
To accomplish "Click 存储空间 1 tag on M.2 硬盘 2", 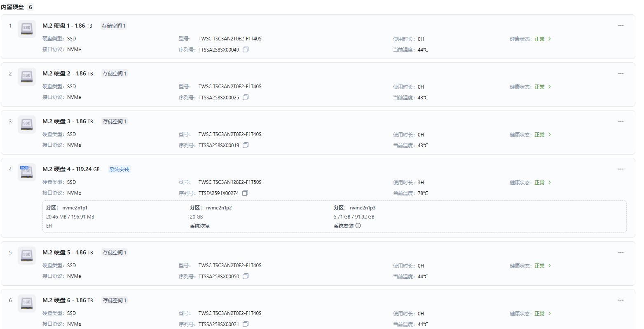I will pyautogui.click(x=115, y=74).
